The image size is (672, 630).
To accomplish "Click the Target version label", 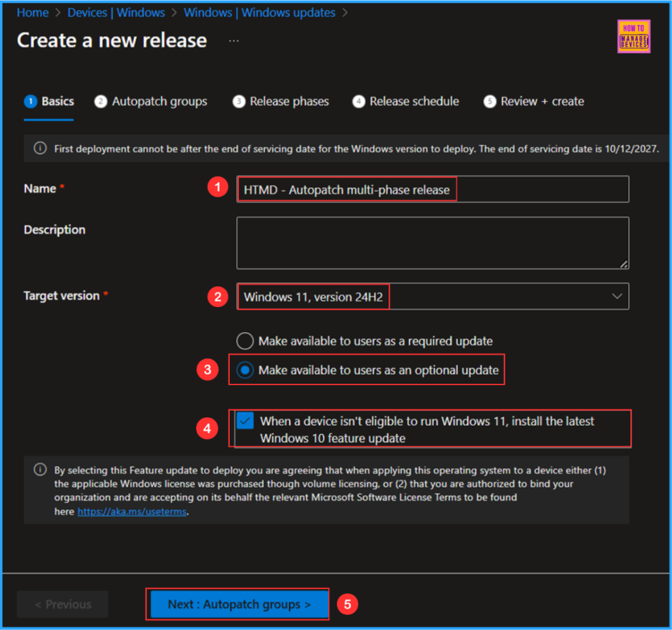I will click(x=62, y=296).
